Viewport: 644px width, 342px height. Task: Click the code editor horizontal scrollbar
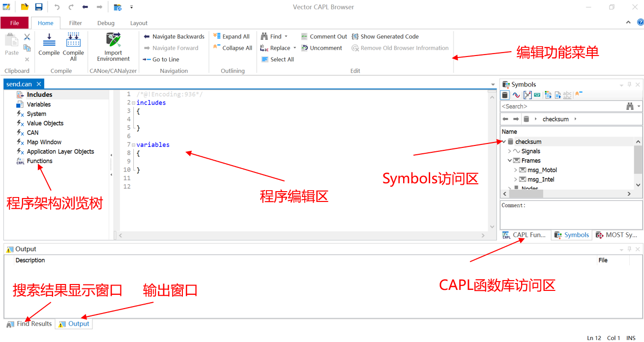[302, 236]
